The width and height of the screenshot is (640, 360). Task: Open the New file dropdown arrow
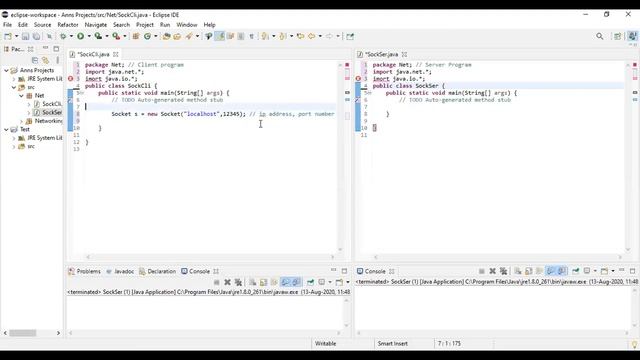point(16,36)
